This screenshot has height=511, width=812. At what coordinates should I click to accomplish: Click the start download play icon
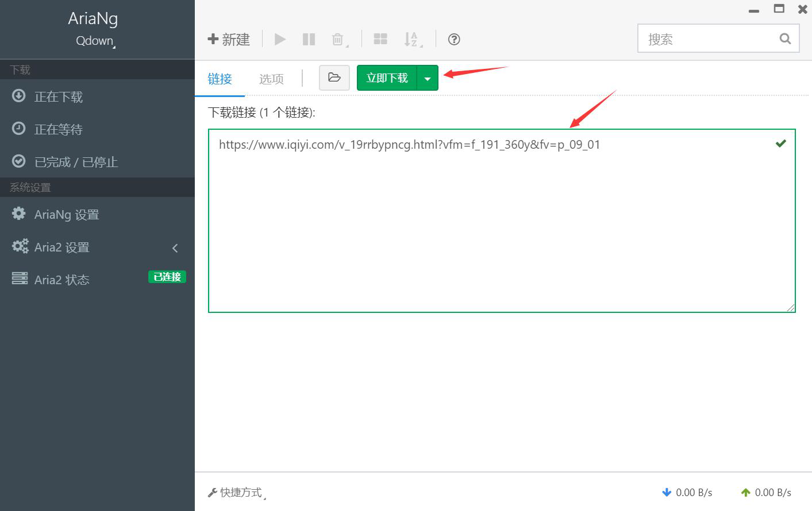coord(280,39)
